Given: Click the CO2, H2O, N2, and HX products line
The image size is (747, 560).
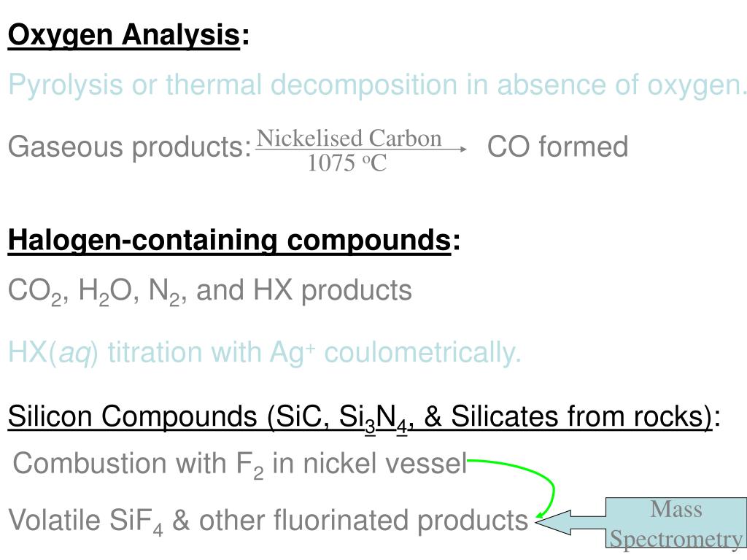Looking at the screenshot, I should tap(209, 292).
